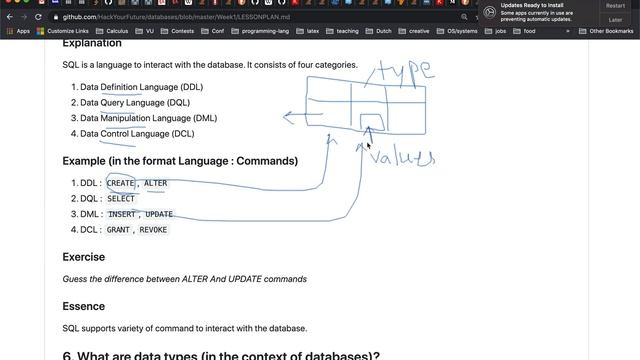
Task: Click the 'Essence' heading
Action: (84, 307)
